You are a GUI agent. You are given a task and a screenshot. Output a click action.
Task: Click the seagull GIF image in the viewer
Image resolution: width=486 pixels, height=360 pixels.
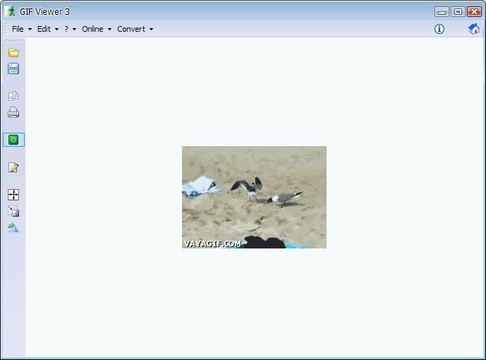pos(254,197)
